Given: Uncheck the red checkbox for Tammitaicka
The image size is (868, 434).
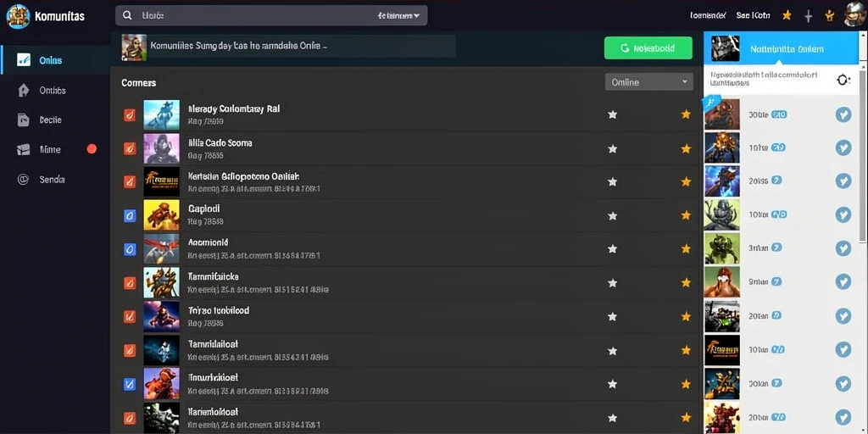Looking at the screenshot, I should 130,283.
